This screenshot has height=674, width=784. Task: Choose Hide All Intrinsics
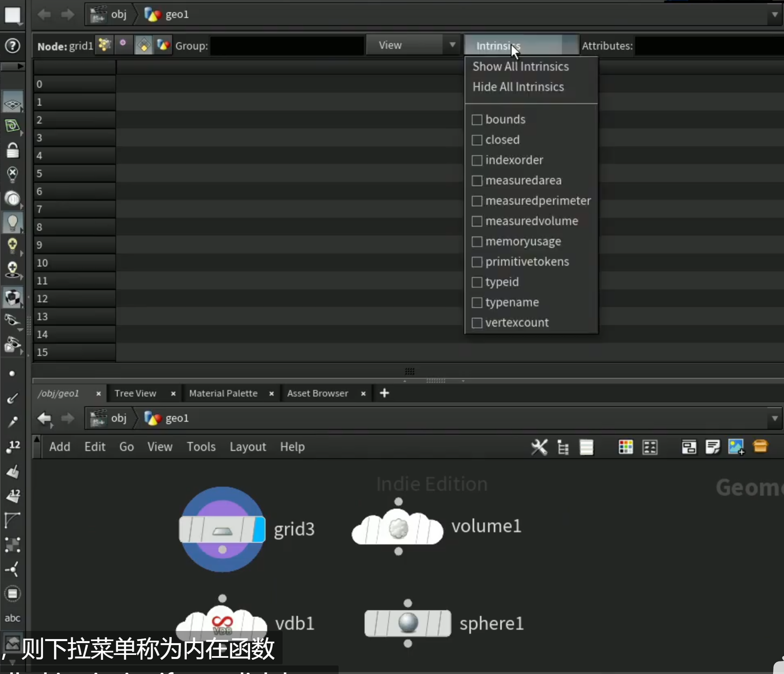point(518,87)
